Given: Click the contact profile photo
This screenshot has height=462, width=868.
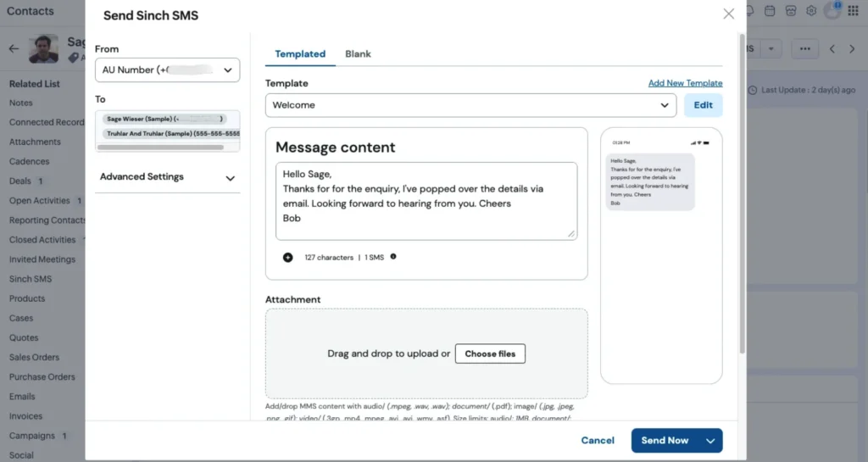Looking at the screenshot, I should click(44, 48).
